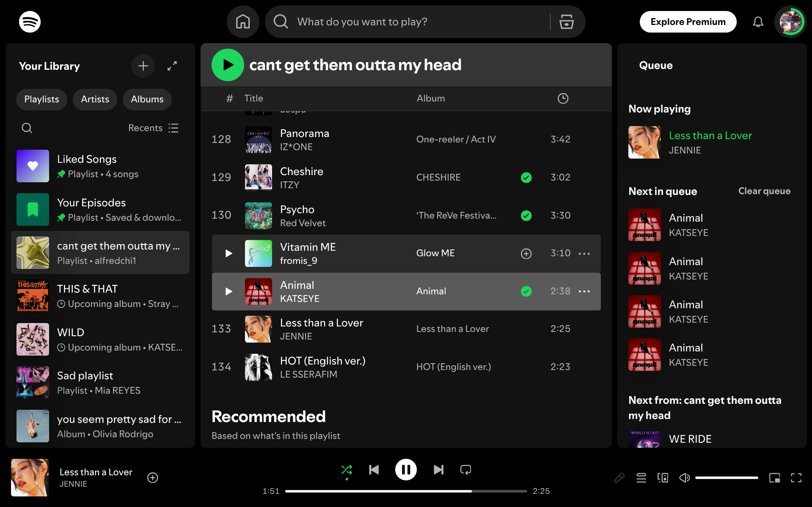Select the Panorama track title
The image size is (812, 507).
[305, 133]
